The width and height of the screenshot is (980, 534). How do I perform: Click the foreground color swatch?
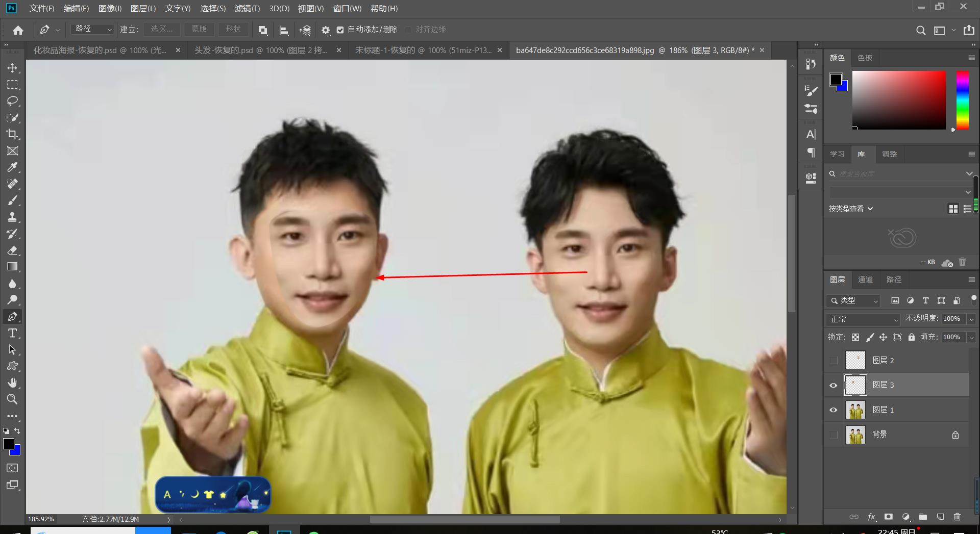click(x=8, y=444)
